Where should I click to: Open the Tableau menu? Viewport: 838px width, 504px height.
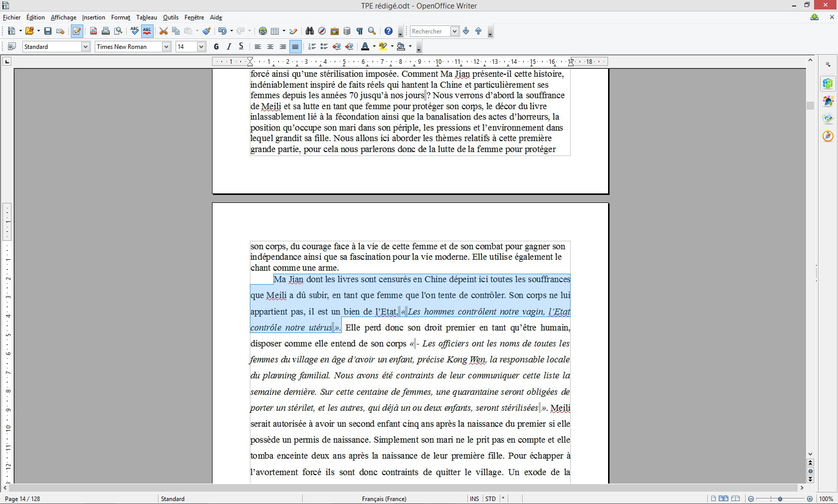point(147,17)
